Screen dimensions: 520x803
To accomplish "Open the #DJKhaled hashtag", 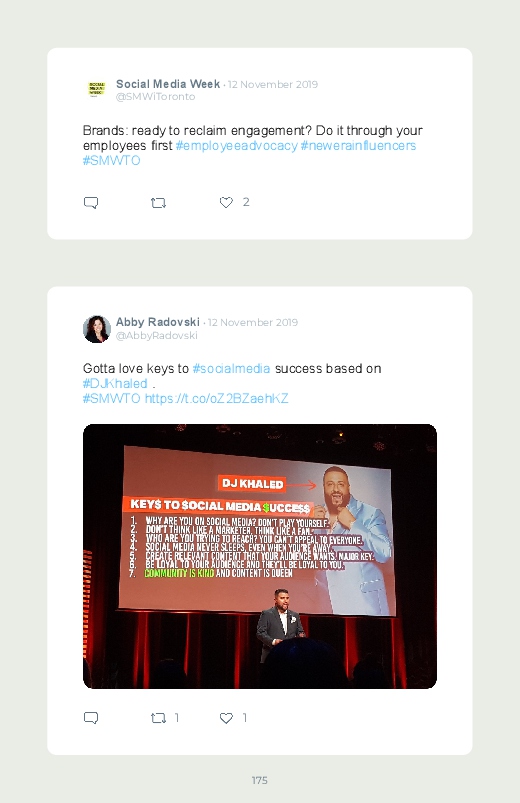I will 115,383.
